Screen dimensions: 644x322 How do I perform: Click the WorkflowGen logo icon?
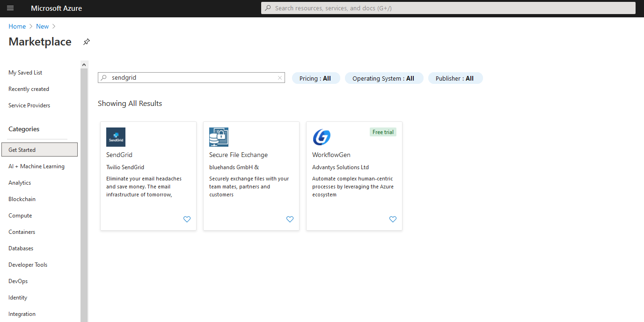(322, 136)
